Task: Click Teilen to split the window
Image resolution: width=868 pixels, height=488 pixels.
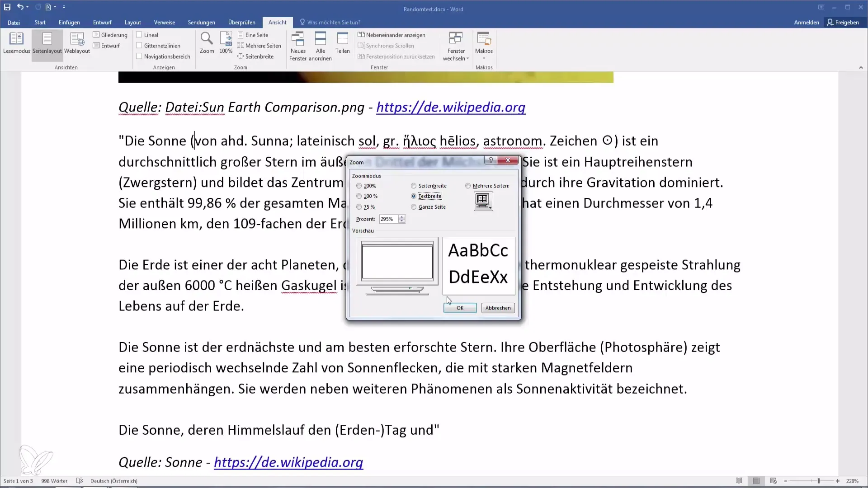Action: pyautogui.click(x=342, y=43)
